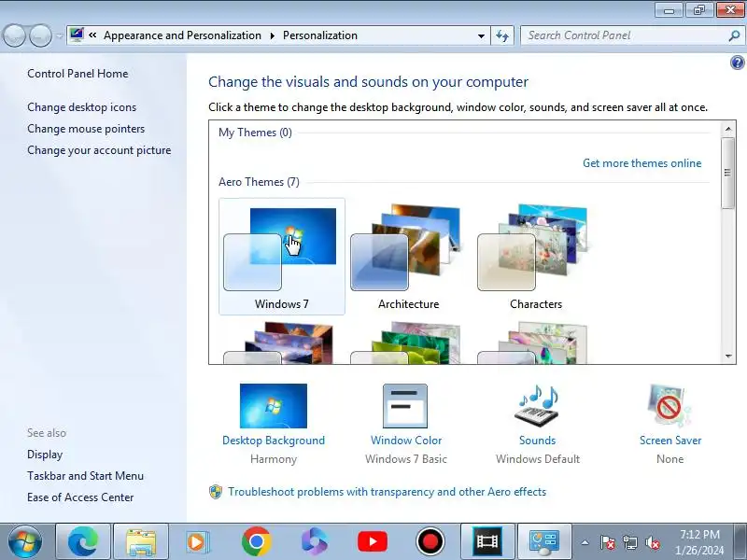Click the network tray icon
Viewport: 747px width, 560px height.
629,542
